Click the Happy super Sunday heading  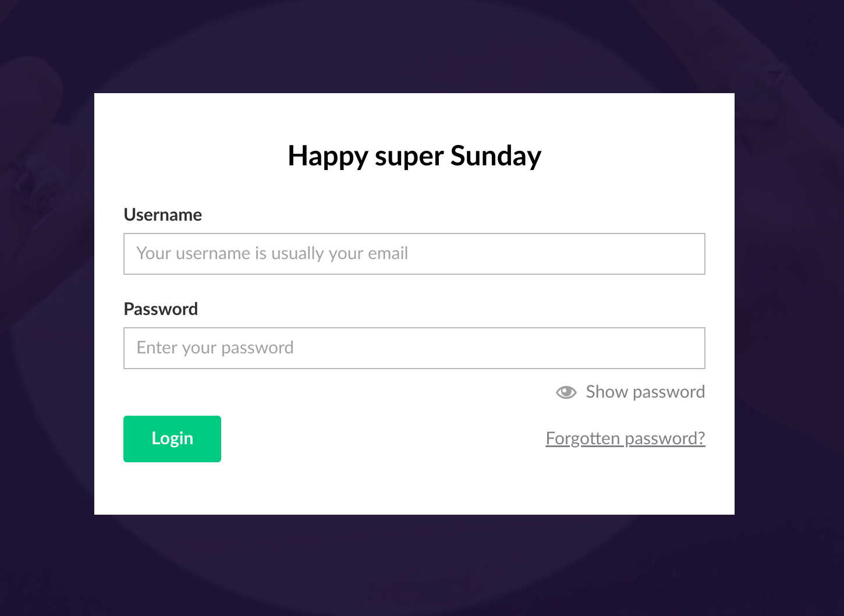pyautogui.click(x=414, y=156)
